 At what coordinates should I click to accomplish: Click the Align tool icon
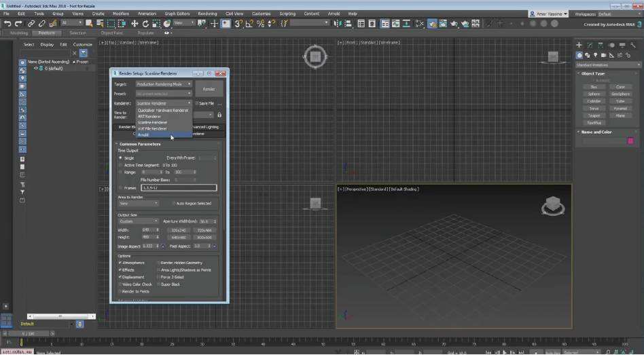348,24
